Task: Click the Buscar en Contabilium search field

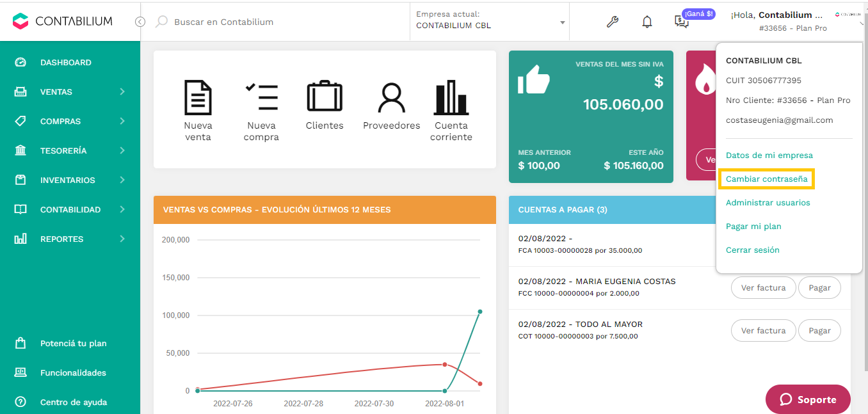Action: (x=282, y=22)
